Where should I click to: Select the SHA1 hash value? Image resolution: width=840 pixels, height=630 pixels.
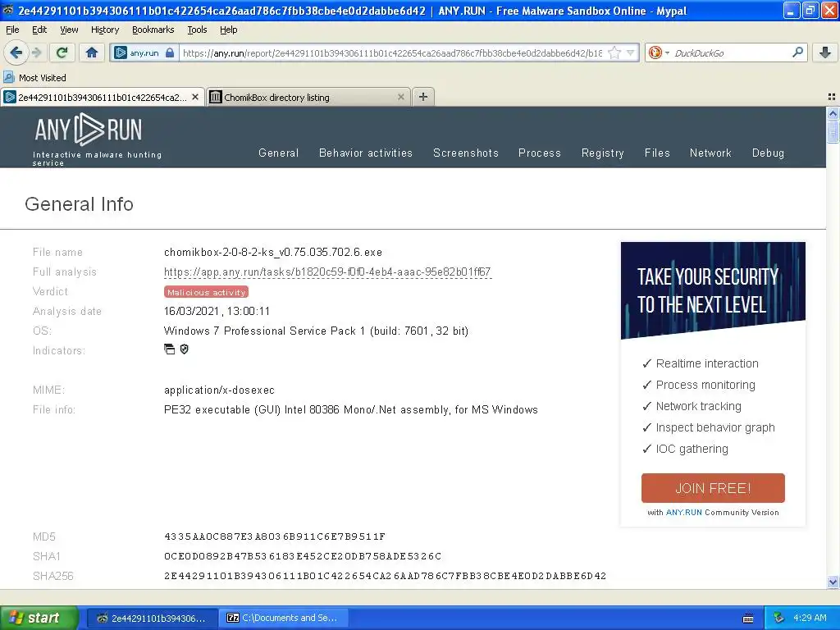click(303, 556)
